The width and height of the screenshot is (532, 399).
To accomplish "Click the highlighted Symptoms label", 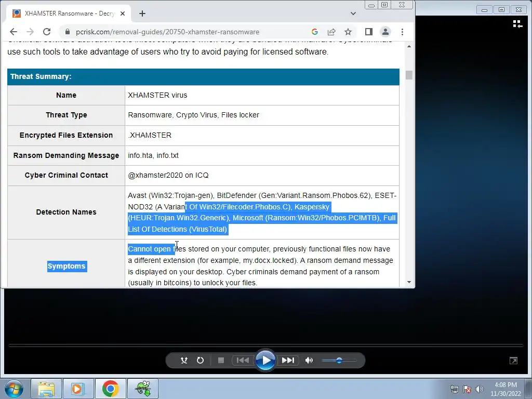I will pos(67,267).
